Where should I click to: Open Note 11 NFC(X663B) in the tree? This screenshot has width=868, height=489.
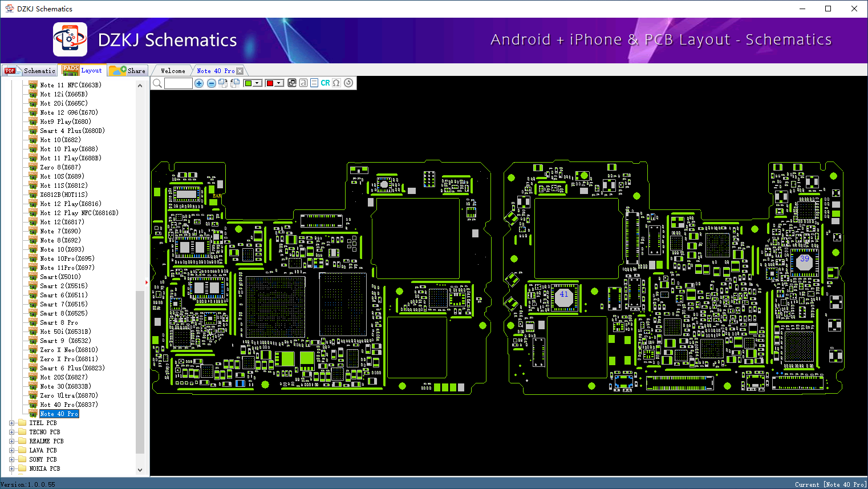(x=71, y=85)
